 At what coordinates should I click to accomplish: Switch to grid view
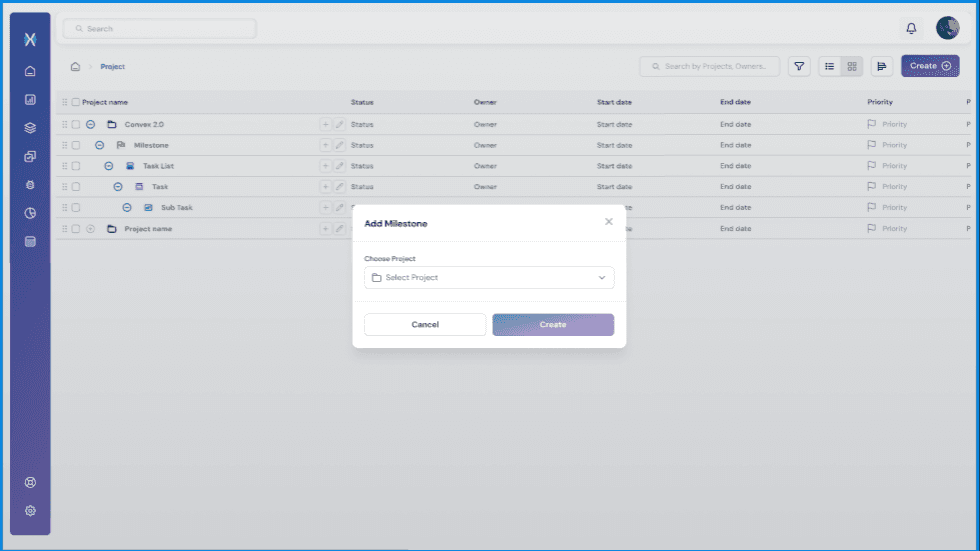pyautogui.click(x=852, y=66)
